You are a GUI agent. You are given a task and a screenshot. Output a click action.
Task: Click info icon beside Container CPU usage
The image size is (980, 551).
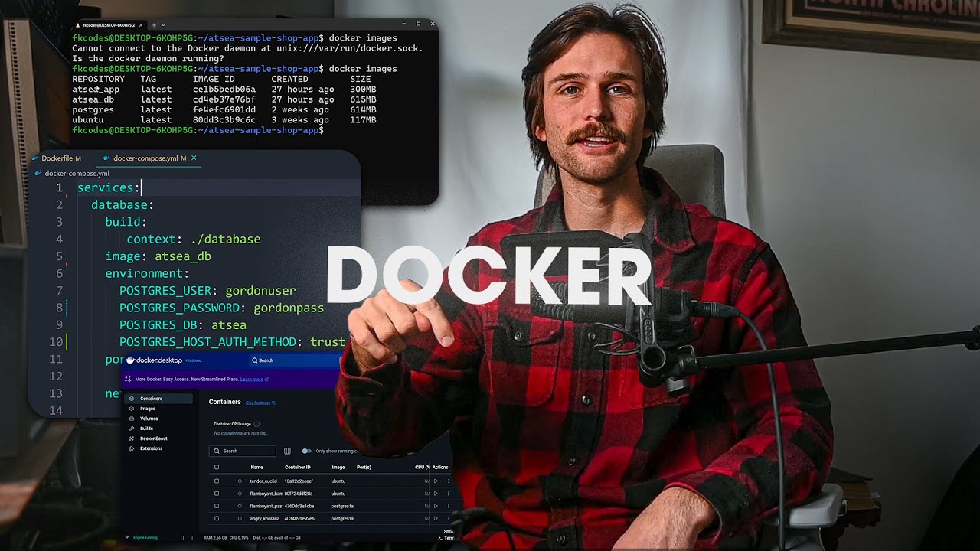coord(256,424)
